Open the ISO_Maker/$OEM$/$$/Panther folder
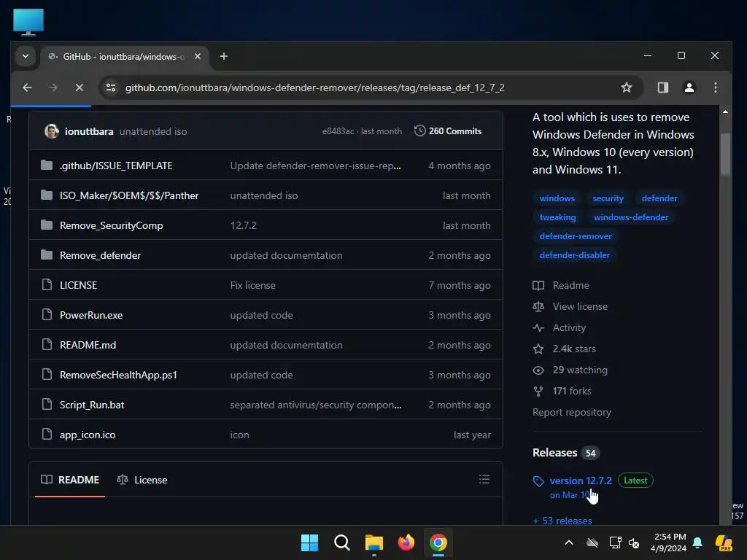 point(129,195)
